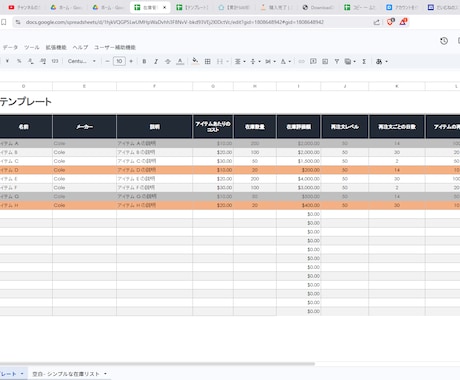Switch to 空白 - シンプルな在庫リスト sheet tab
This screenshot has height=380, width=460.
(x=66, y=374)
